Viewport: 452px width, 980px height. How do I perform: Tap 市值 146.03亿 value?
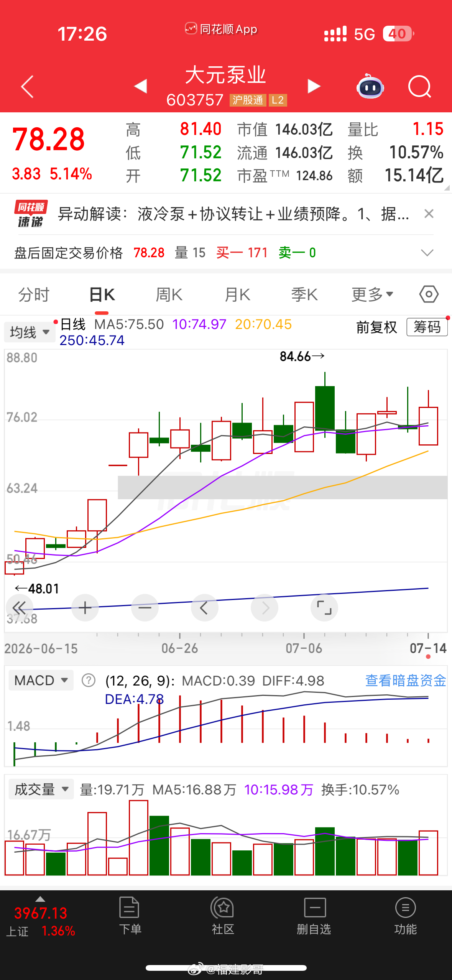click(x=284, y=130)
